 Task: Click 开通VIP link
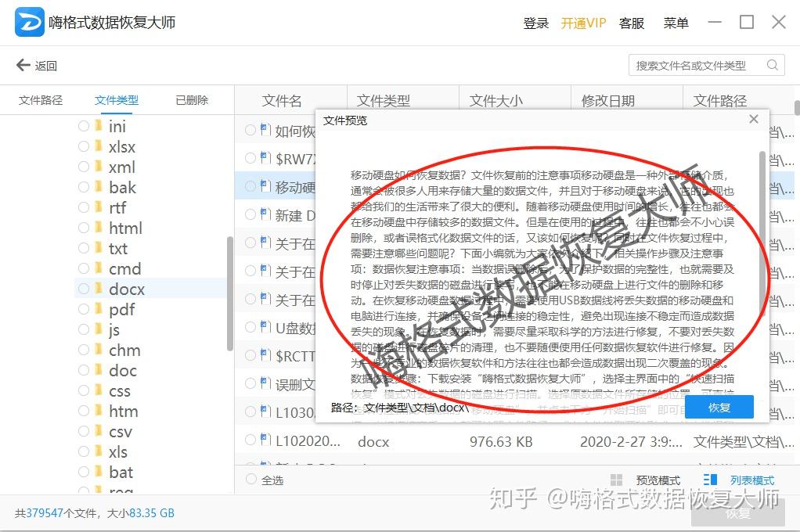click(x=584, y=23)
